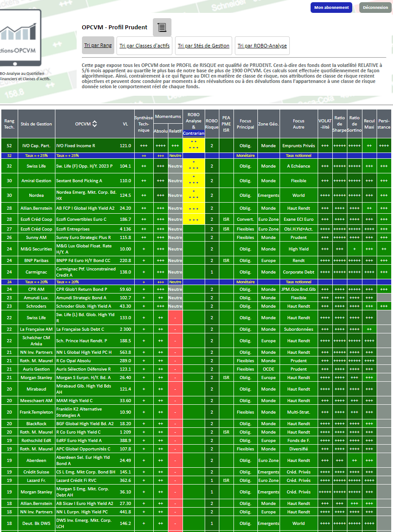The width and height of the screenshot is (393, 532).
Task: Click the Zone Géo. column header
Action: click(x=268, y=124)
